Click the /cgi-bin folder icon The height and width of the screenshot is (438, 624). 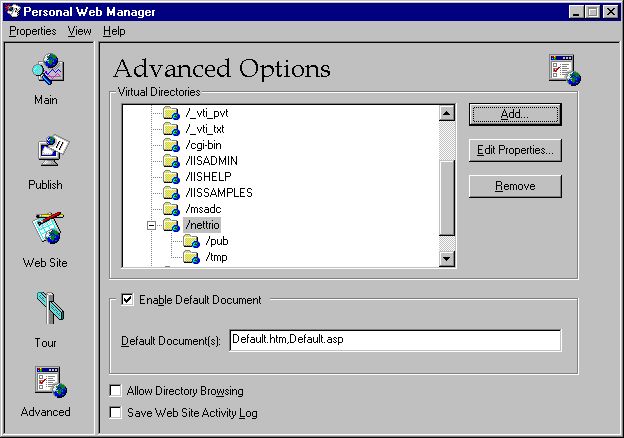point(171,145)
